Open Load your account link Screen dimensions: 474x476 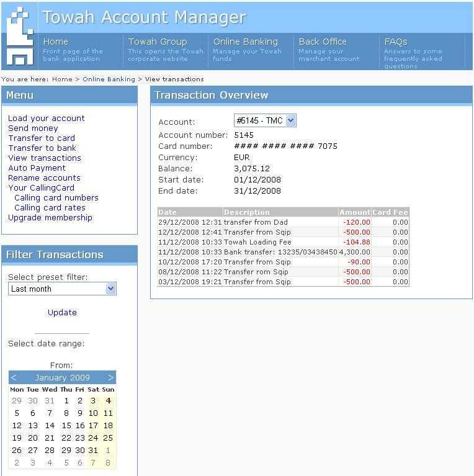tap(47, 118)
